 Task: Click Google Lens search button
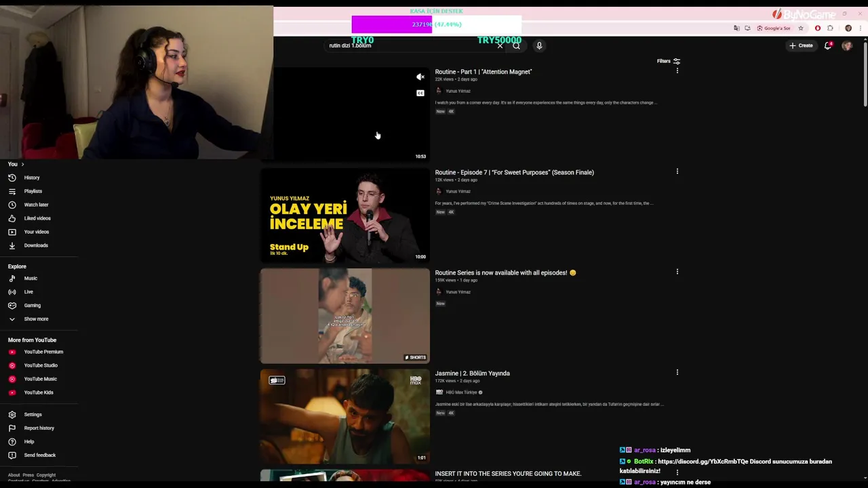tap(774, 28)
